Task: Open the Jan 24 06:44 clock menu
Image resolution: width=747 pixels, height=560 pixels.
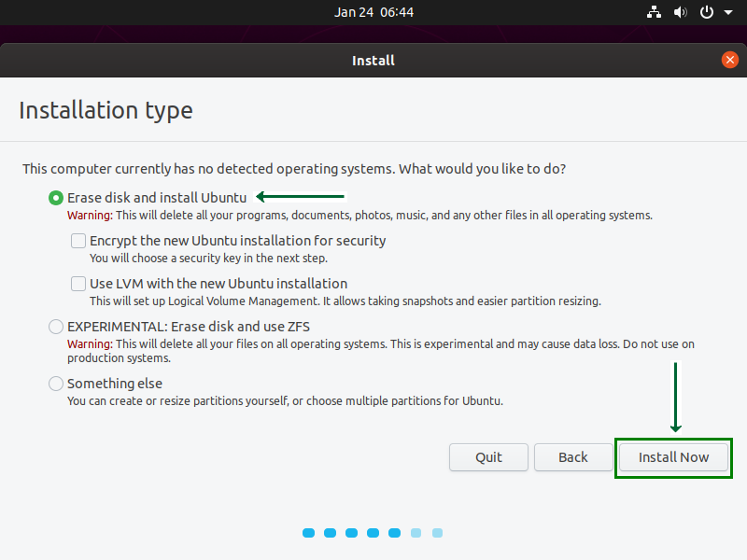Action: pyautogui.click(x=373, y=12)
